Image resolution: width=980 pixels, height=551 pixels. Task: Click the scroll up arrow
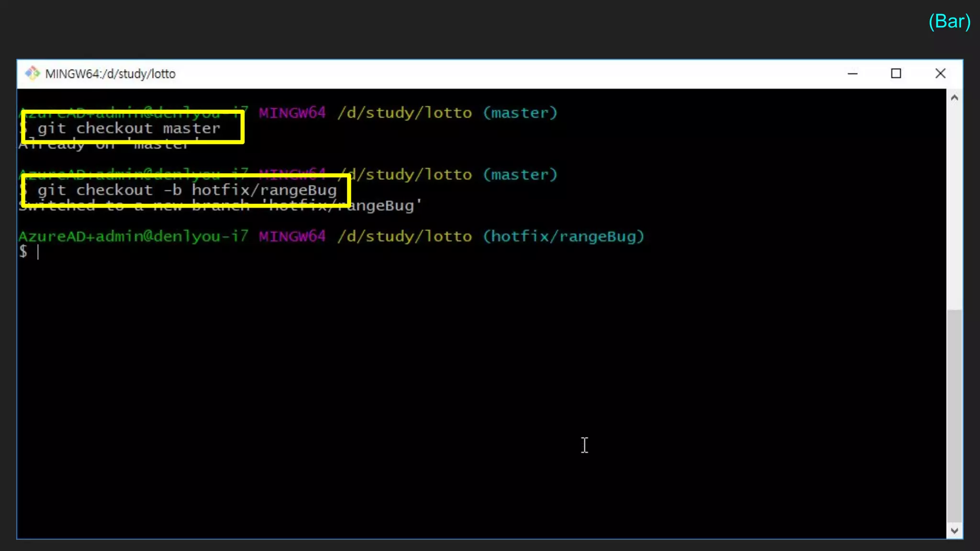pos(954,98)
